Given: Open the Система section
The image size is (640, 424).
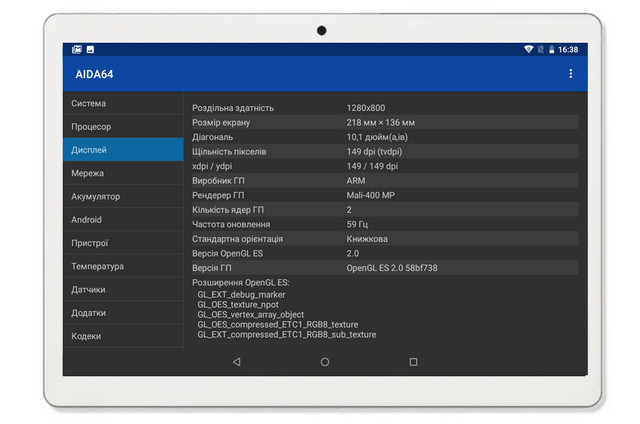Looking at the screenshot, I should click(123, 104).
